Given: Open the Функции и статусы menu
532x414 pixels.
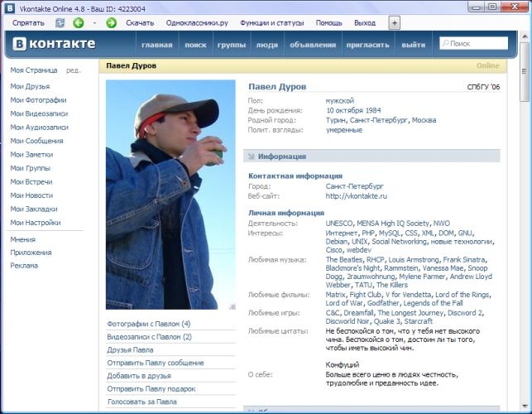Looking at the screenshot, I should (x=271, y=23).
